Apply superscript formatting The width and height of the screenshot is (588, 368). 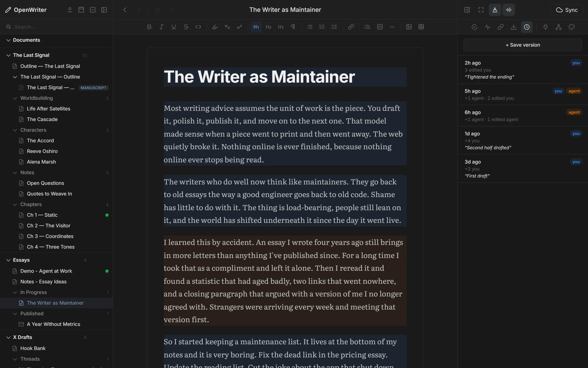pos(239,27)
